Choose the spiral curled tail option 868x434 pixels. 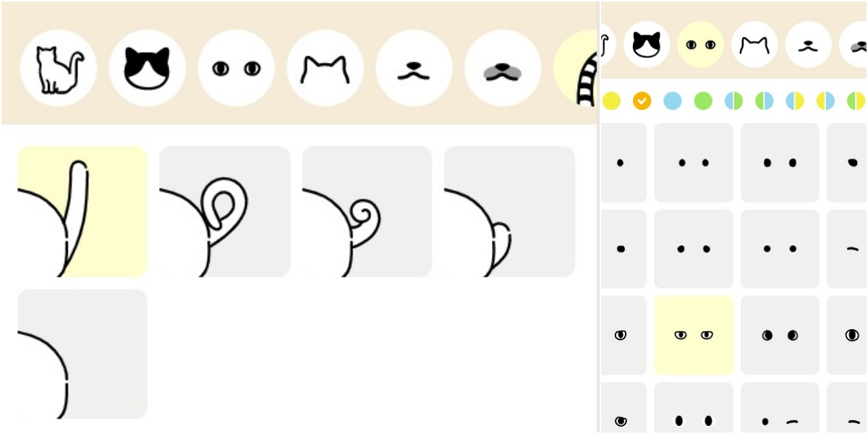tap(367, 211)
